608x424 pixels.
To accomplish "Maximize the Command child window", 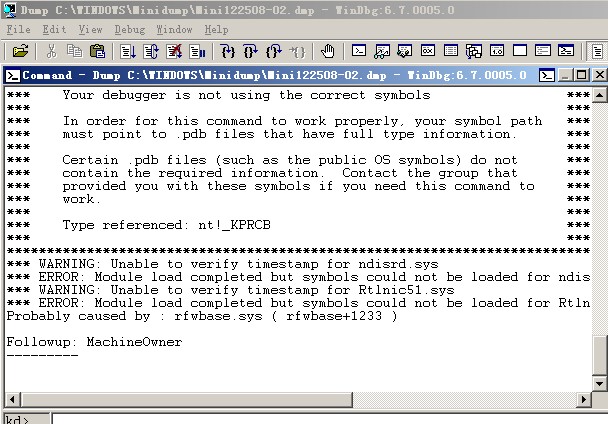I will [581, 75].
